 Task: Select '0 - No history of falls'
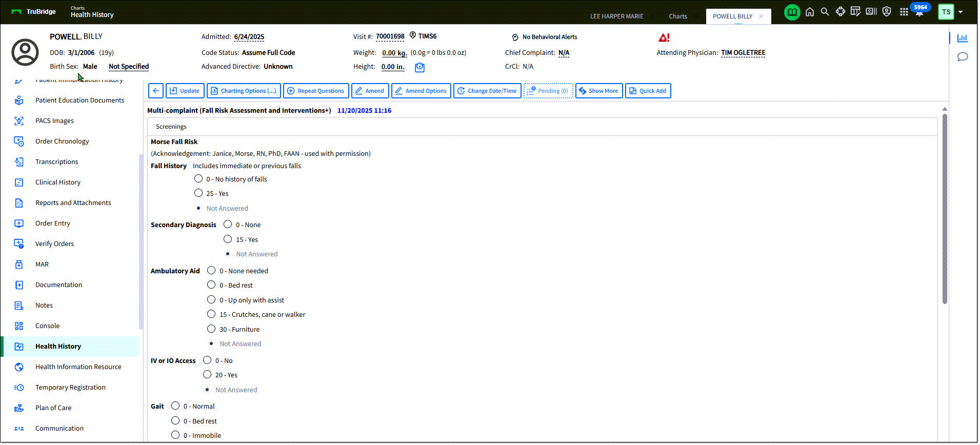[198, 179]
